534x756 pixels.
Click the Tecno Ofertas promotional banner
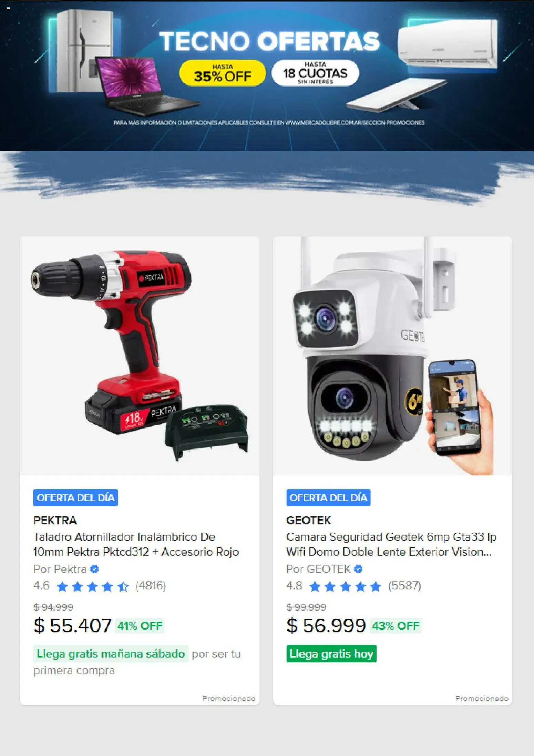[267, 75]
